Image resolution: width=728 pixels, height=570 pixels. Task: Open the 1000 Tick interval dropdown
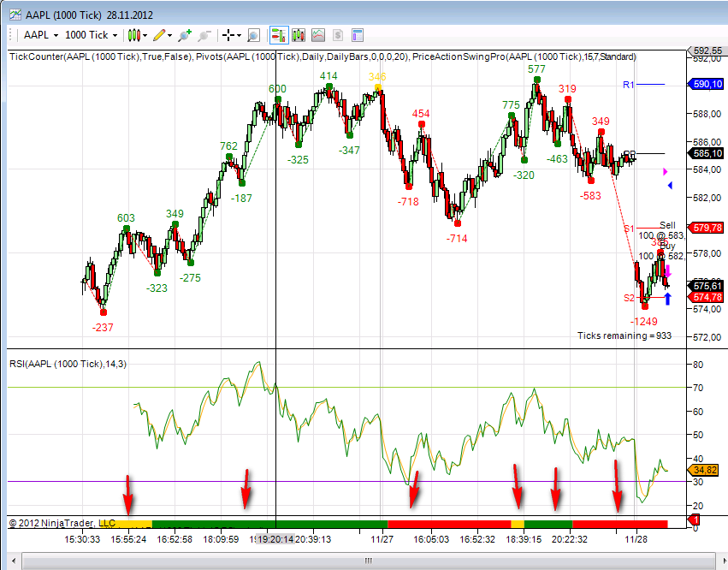pyautogui.click(x=91, y=35)
